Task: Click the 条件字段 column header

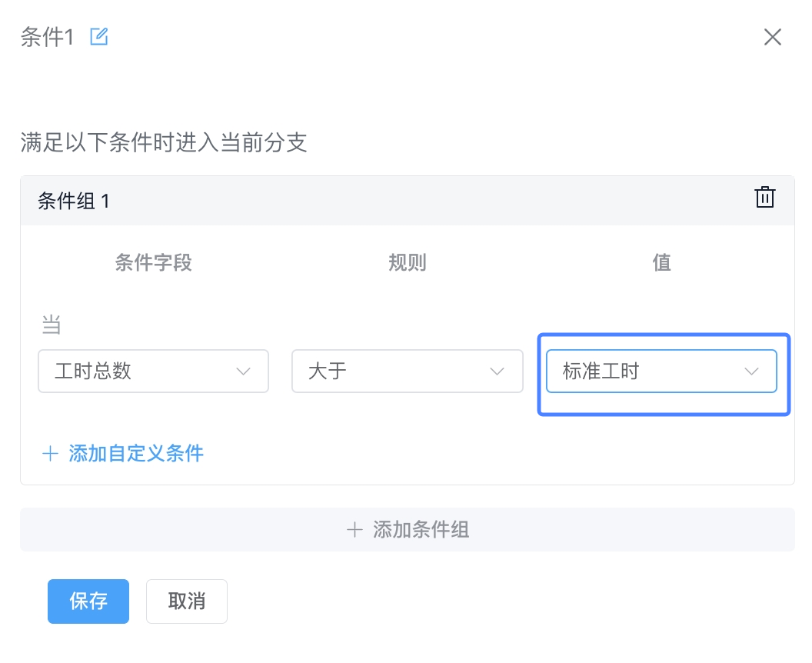Action: point(153,262)
